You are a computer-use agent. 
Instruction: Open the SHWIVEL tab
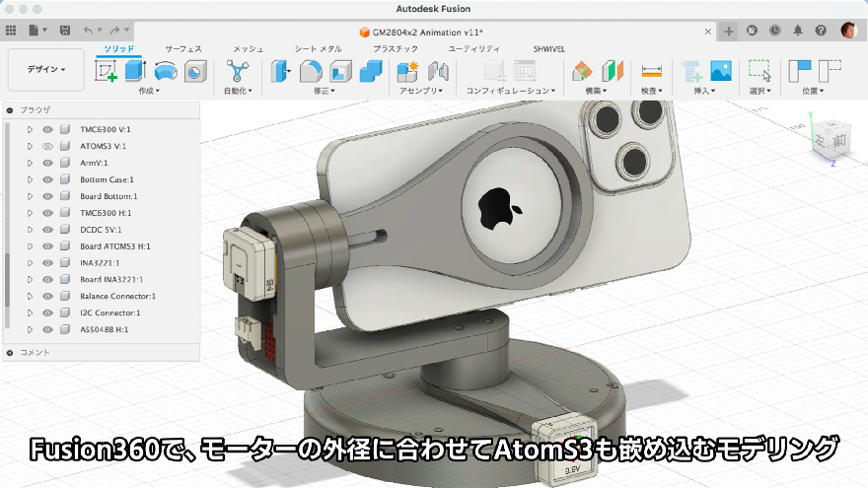coord(549,48)
